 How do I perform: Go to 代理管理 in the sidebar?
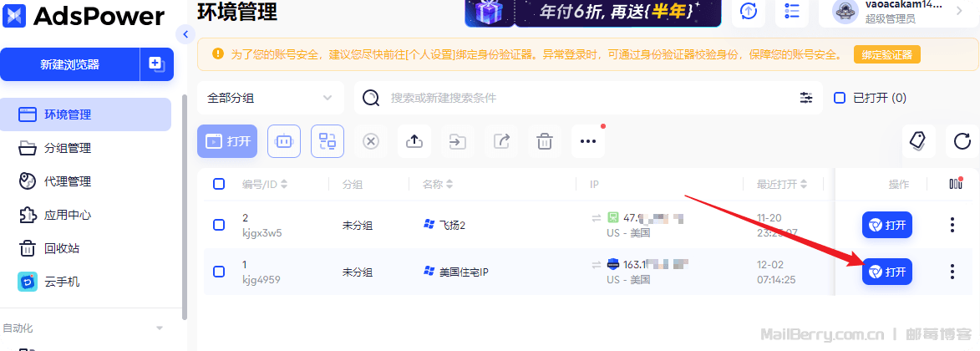pyautogui.click(x=68, y=181)
